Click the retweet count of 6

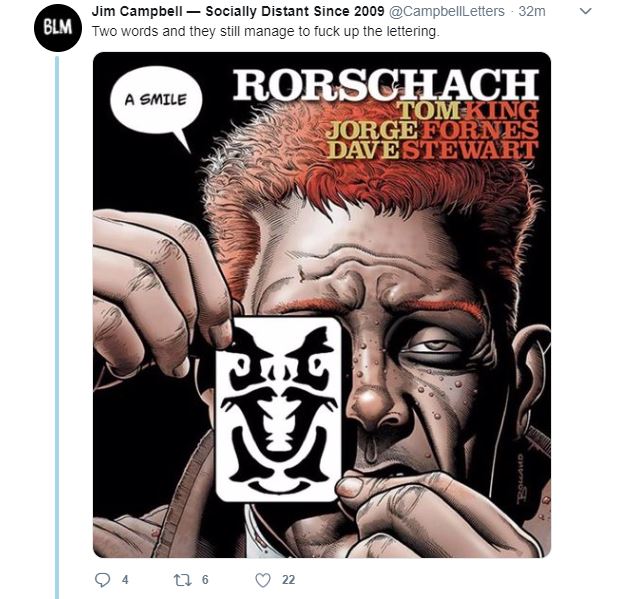(205, 579)
